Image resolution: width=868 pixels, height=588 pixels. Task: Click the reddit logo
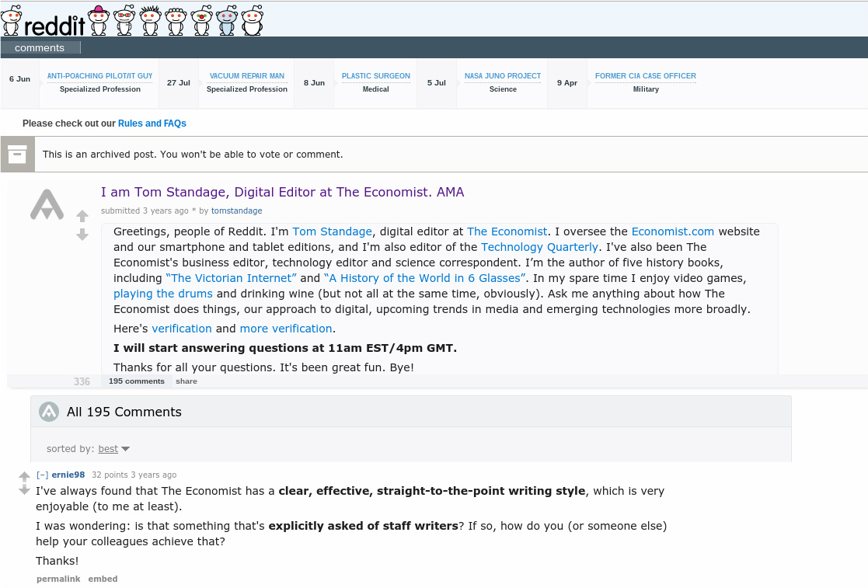click(43, 22)
